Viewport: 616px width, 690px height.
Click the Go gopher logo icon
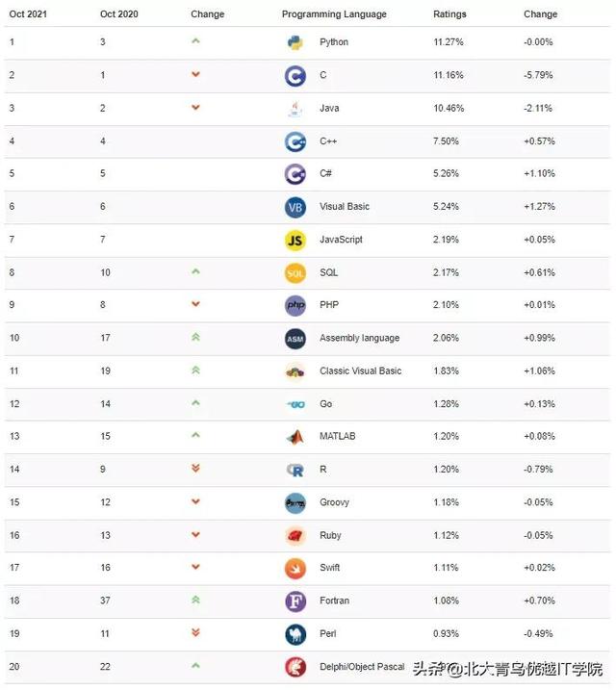click(295, 404)
